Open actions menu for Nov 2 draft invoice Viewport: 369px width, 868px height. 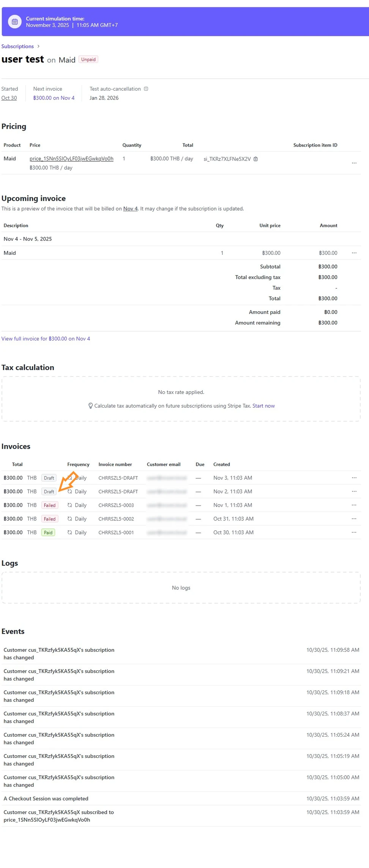tap(354, 491)
